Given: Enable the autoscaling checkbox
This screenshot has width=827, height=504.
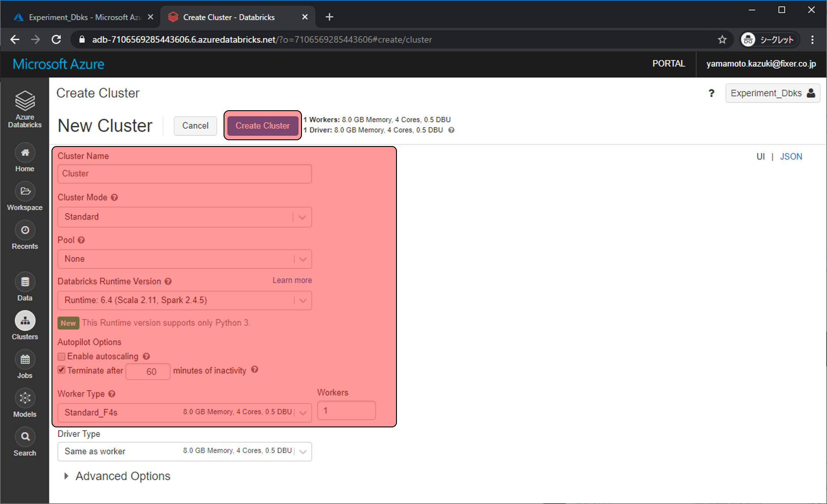Looking at the screenshot, I should (x=62, y=357).
